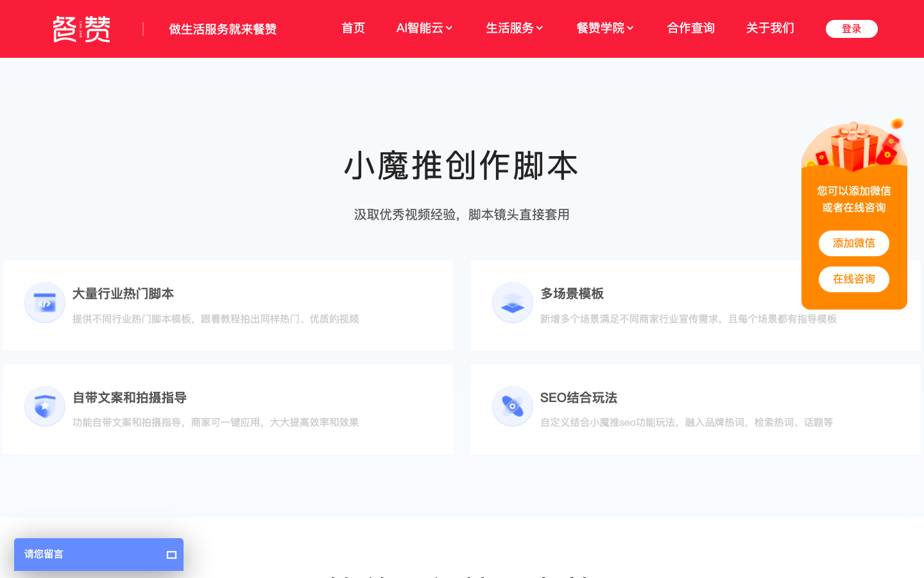Click the minimize square on the 请您留言 chat bar
This screenshot has height=578, width=924.
pyautogui.click(x=171, y=555)
